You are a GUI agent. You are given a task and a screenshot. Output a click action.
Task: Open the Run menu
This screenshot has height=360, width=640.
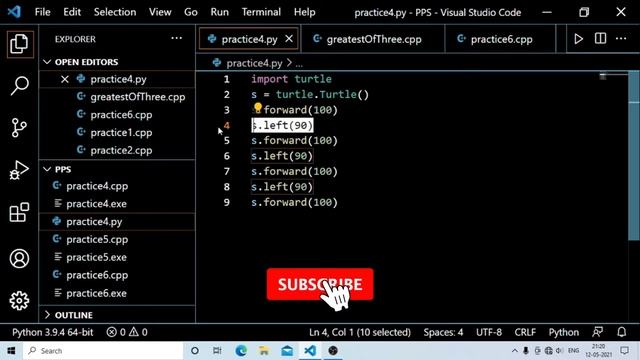coord(219,12)
